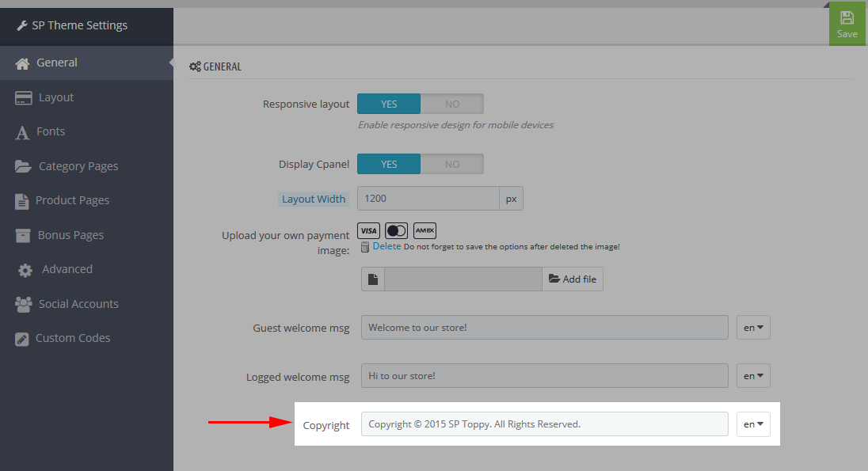
Task: Click the MasterCard payment icon
Action: 396,231
